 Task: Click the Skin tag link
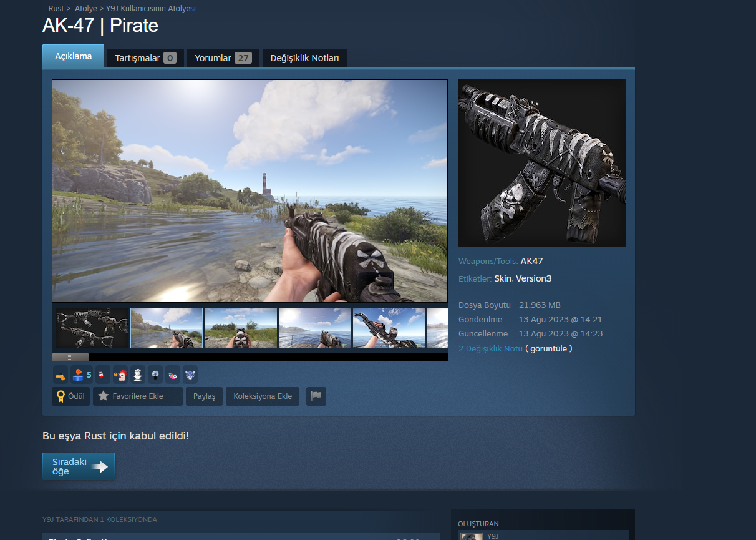click(x=503, y=278)
